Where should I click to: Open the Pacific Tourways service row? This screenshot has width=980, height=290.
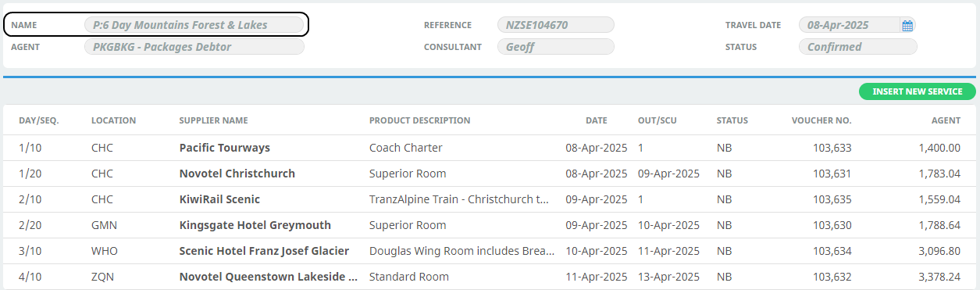tap(490, 148)
